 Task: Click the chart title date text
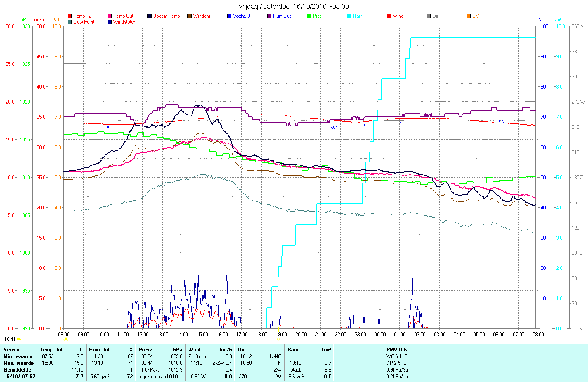click(x=294, y=6)
